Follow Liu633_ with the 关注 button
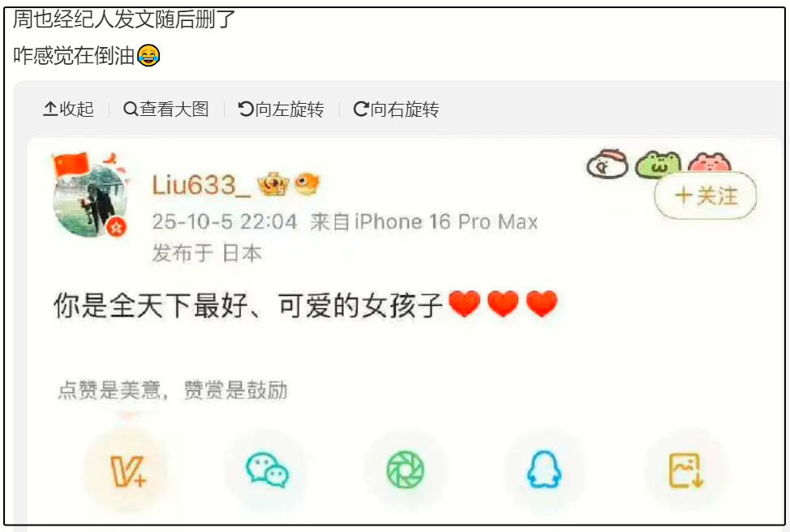This screenshot has width=790, height=532. coord(706,195)
